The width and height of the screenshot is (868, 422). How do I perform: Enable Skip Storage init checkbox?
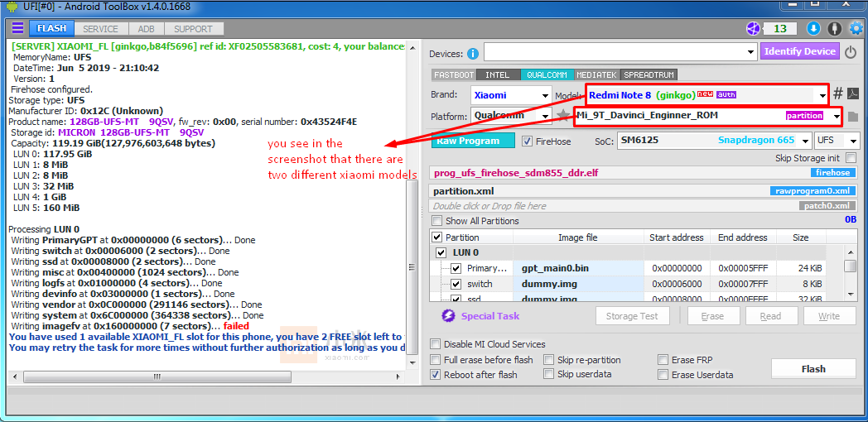(x=851, y=158)
